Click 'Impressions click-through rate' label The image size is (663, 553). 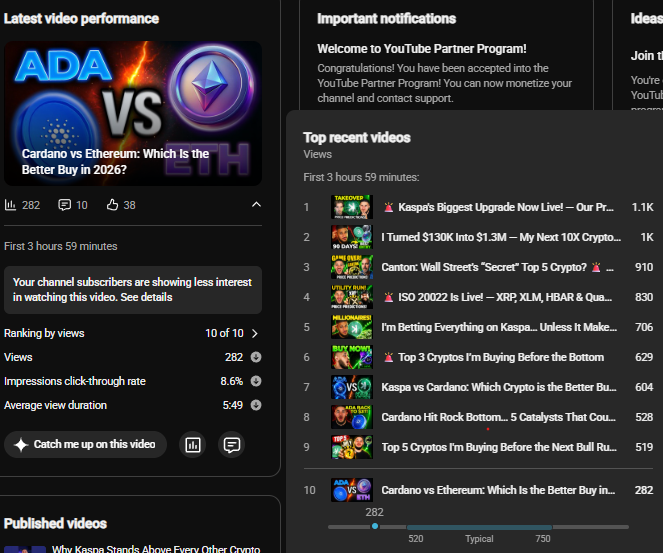tap(75, 381)
